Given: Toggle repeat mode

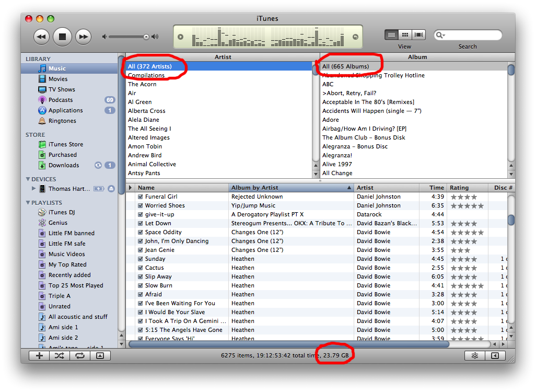Looking at the screenshot, I should 80,356.
